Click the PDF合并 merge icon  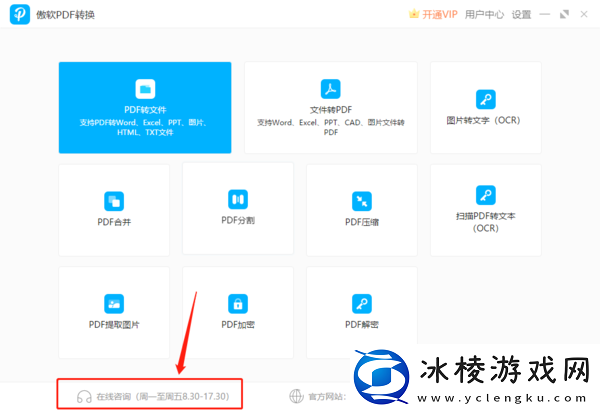point(114,201)
